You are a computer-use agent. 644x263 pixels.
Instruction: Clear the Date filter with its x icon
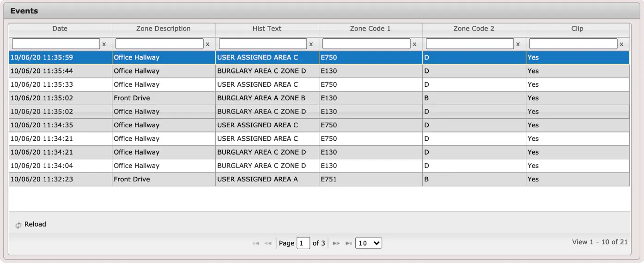click(x=104, y=44)
